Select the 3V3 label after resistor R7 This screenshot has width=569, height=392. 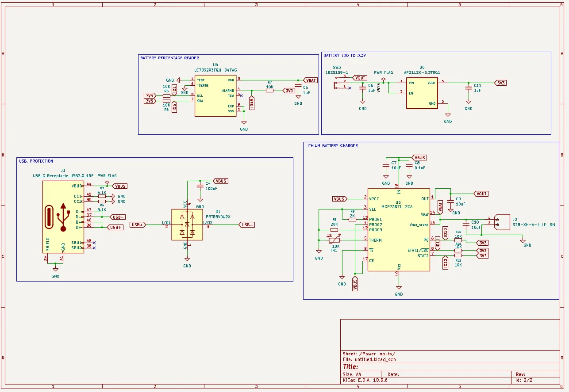289,91
